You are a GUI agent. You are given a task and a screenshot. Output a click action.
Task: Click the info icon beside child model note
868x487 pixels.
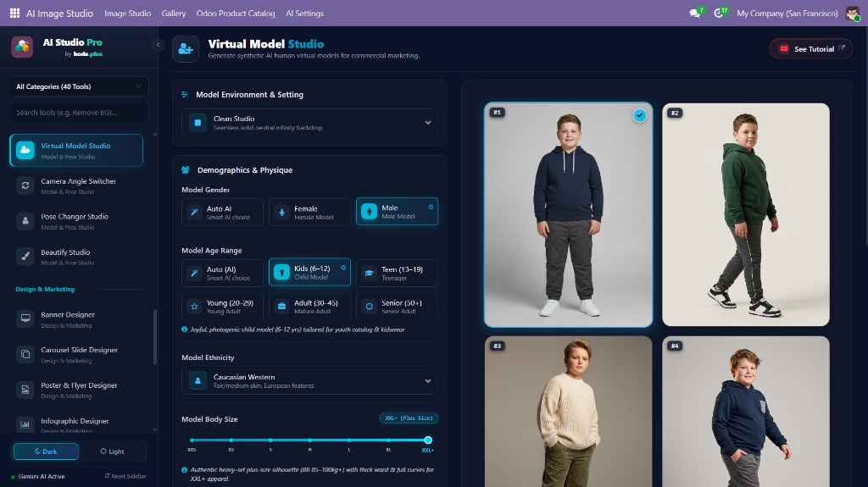point(184,329)
